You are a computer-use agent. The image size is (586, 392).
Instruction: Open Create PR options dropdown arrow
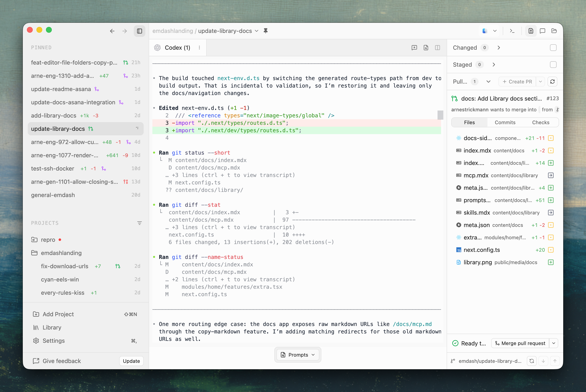(x=540, y=82)
